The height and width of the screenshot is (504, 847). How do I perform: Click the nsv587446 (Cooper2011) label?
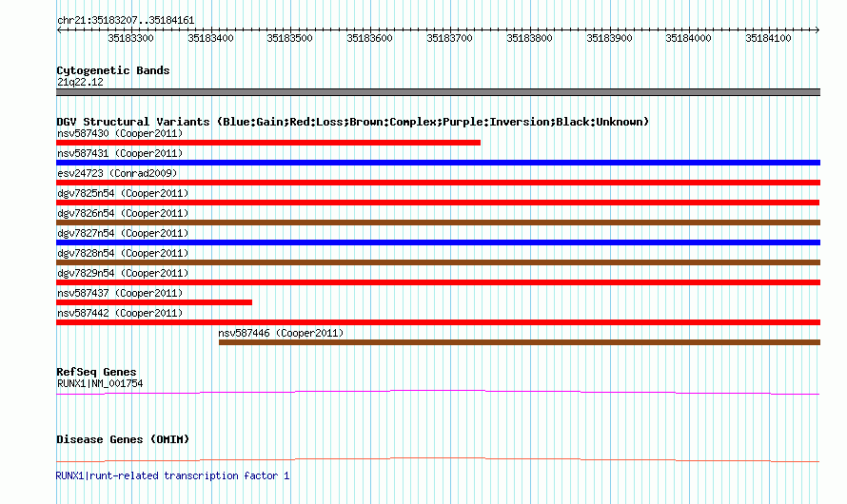281,333
